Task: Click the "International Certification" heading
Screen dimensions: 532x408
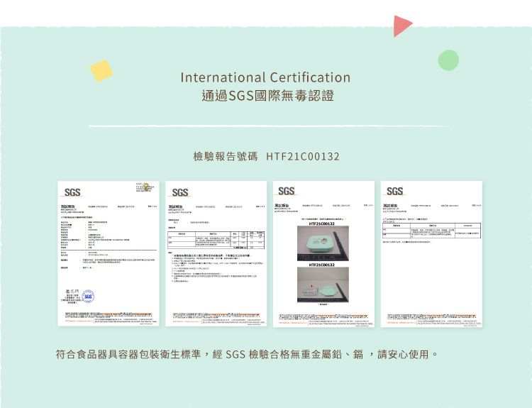Action: tap(265, 77)
